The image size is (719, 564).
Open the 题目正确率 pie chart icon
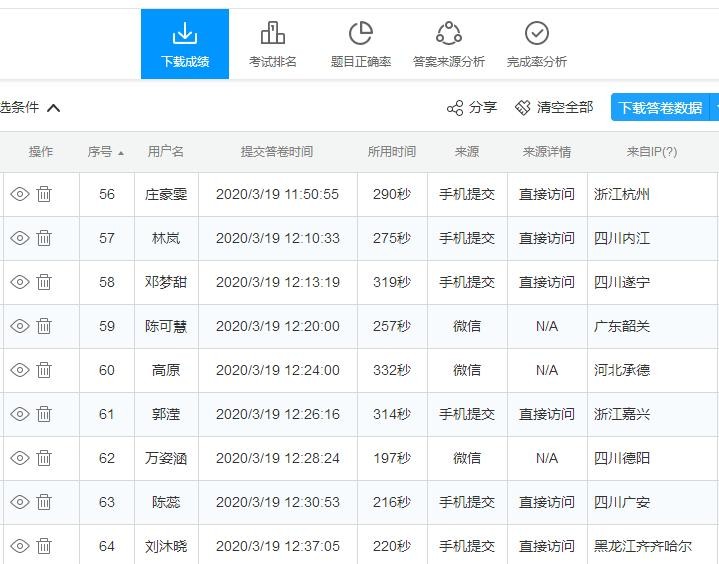click(x=360, y=45)
